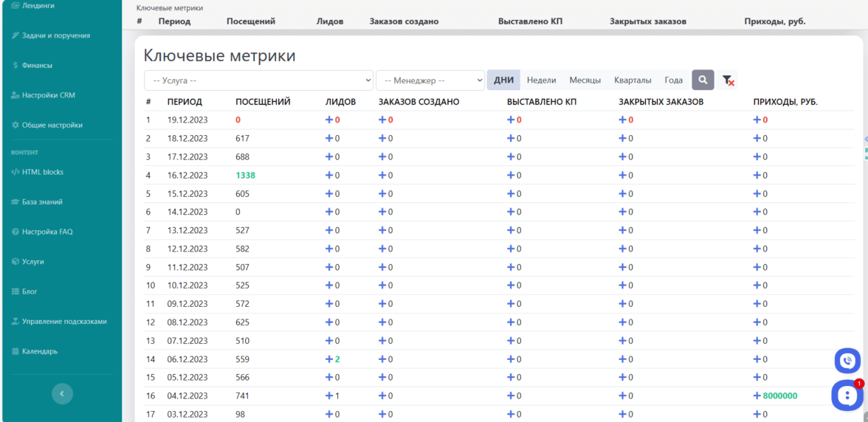Open HTML blocks in the sidebar

click(43, 172)
